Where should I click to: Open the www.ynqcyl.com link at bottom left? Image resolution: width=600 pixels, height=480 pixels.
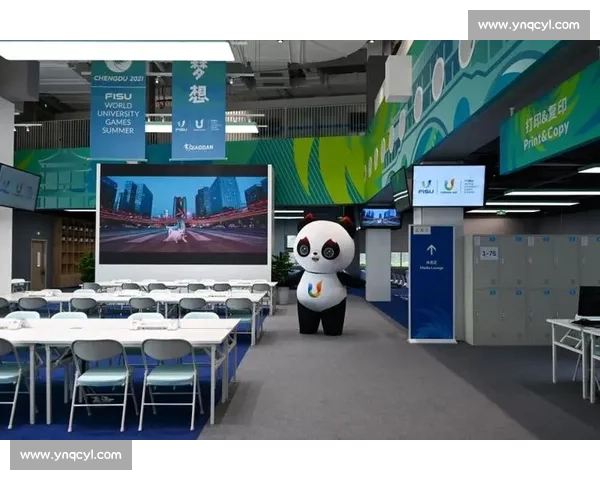[x=71, y=455]
